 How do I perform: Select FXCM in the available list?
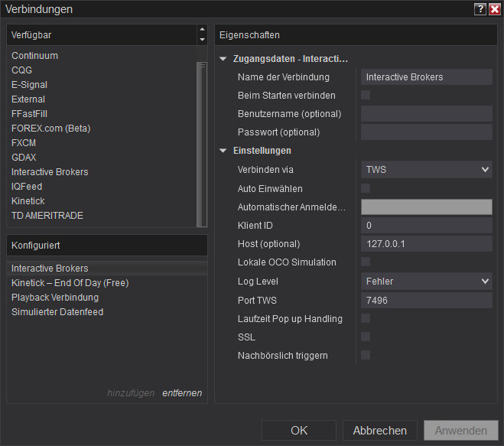pyautogui.click(x=24, y=143)
